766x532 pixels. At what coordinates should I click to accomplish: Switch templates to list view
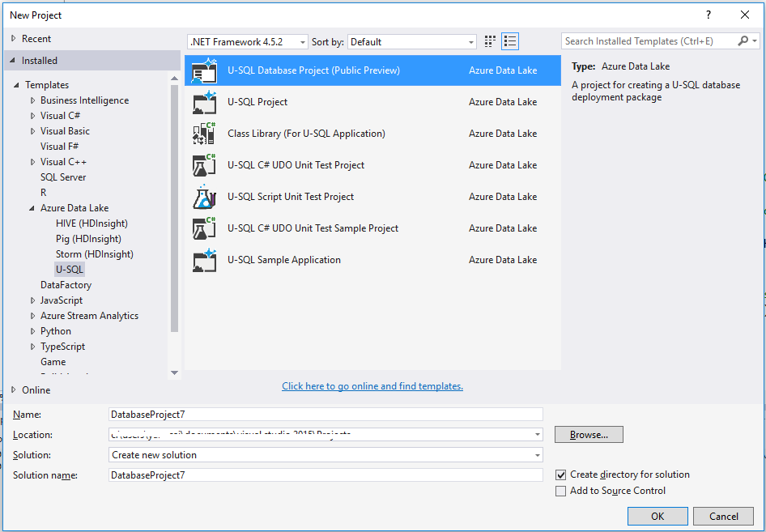[510, 40]
